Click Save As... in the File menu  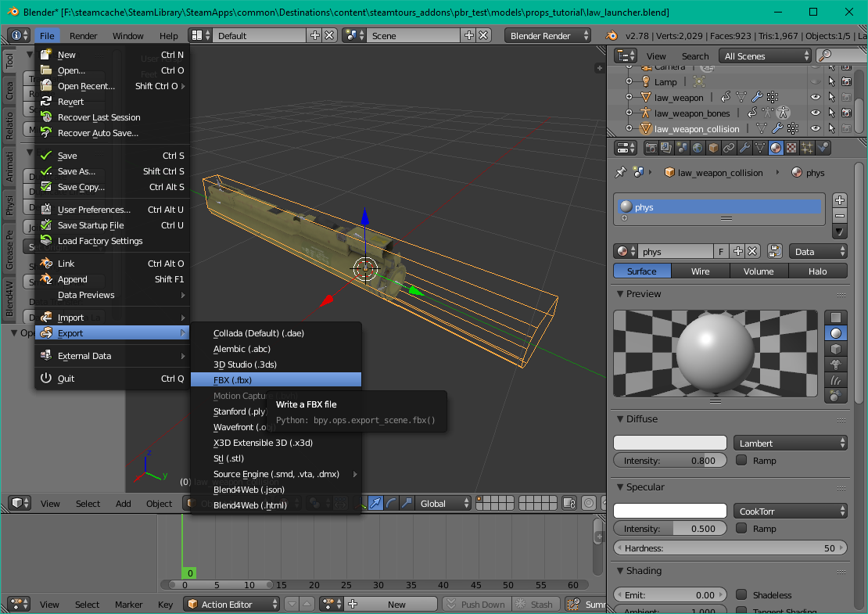pos(77,171)
